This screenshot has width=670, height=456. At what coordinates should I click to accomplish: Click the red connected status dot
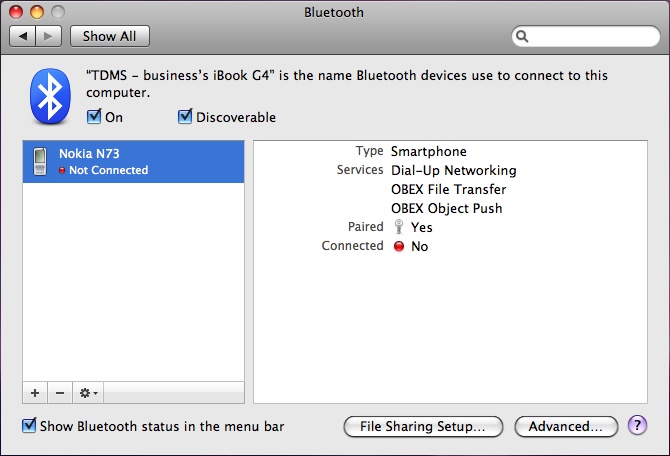[399, 246]
